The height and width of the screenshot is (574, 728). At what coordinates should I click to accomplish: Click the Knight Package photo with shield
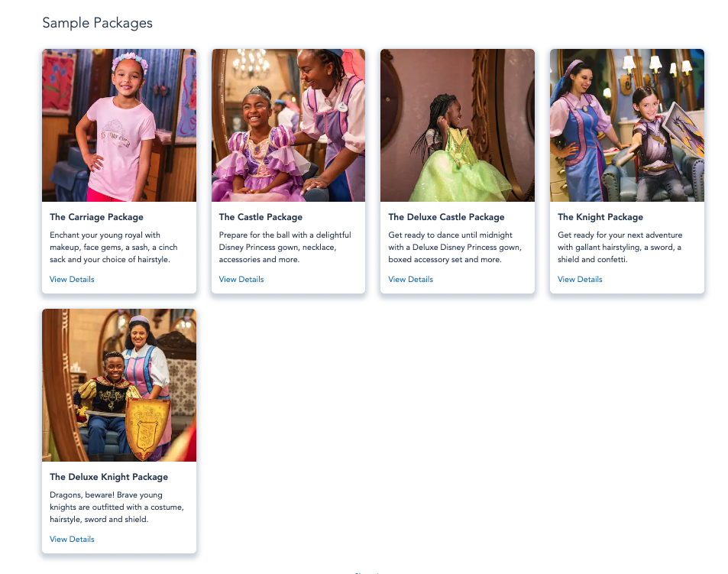click(x=627, y=125)
